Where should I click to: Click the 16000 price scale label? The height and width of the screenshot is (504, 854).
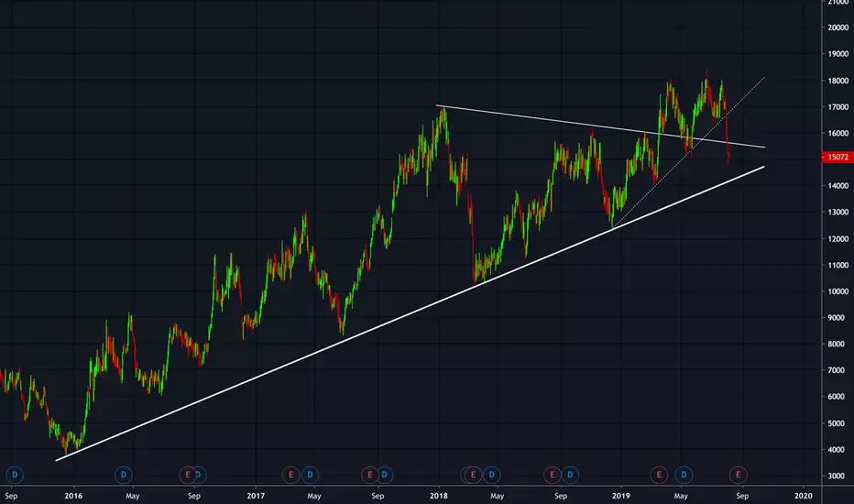tap(838, 133)
